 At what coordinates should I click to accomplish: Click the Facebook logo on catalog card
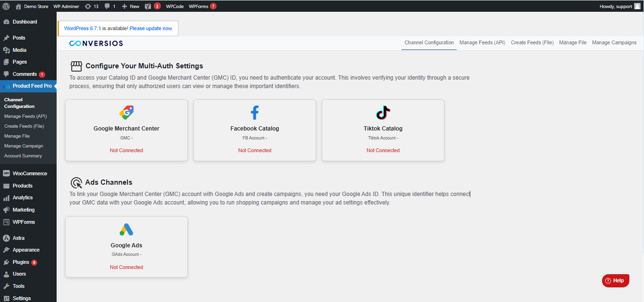pos(255,113)
